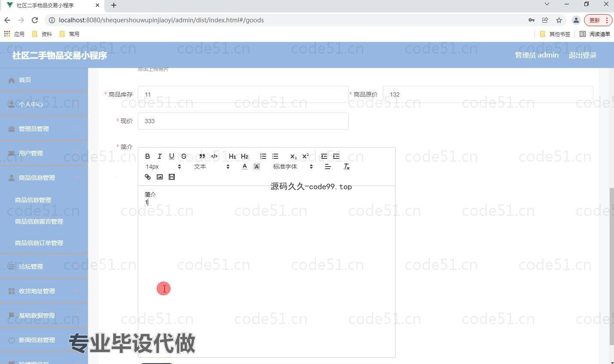
Task: Insert a code block in editor
Action: [x=214, y=156]
